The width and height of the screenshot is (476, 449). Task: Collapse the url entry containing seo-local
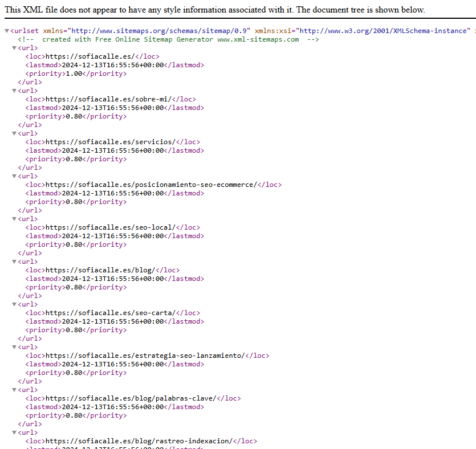(x=14, y=219)
